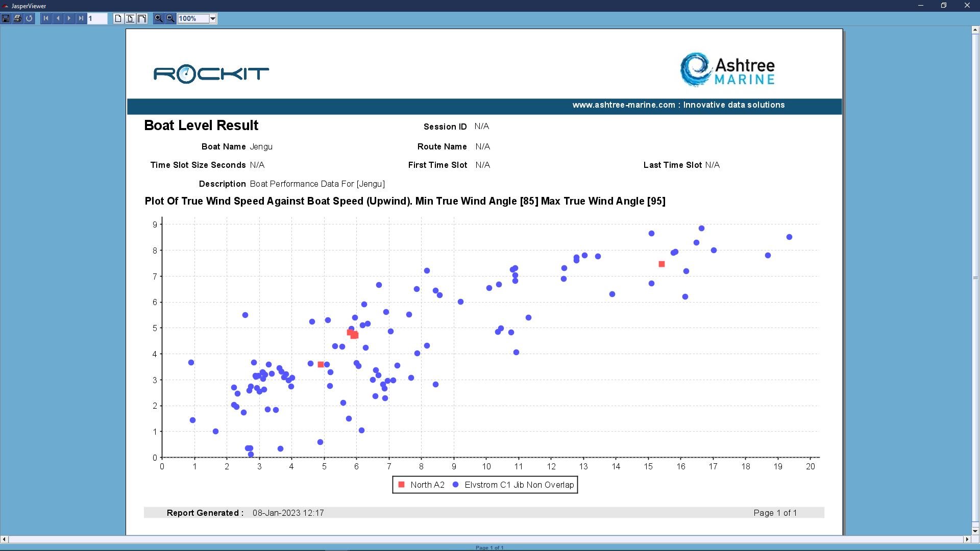Go to next page arrow
The width and height of the screenshot is (980, 551).
pos(69,18)
